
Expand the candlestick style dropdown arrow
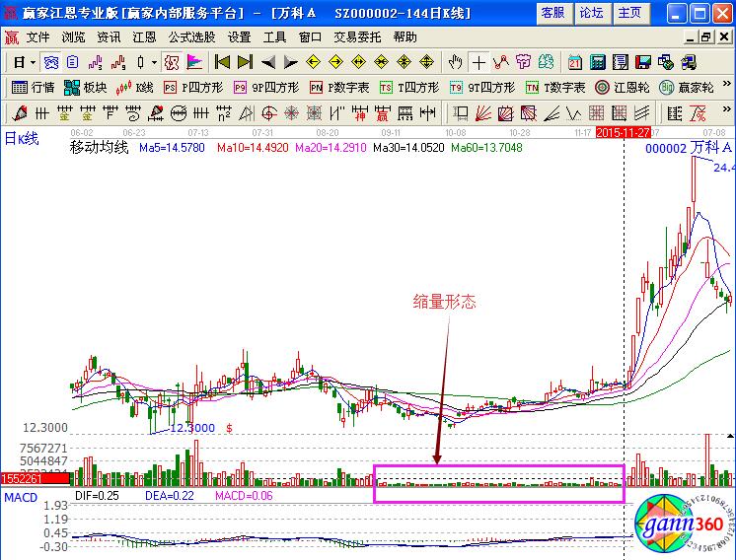click(x=154, y=62)
